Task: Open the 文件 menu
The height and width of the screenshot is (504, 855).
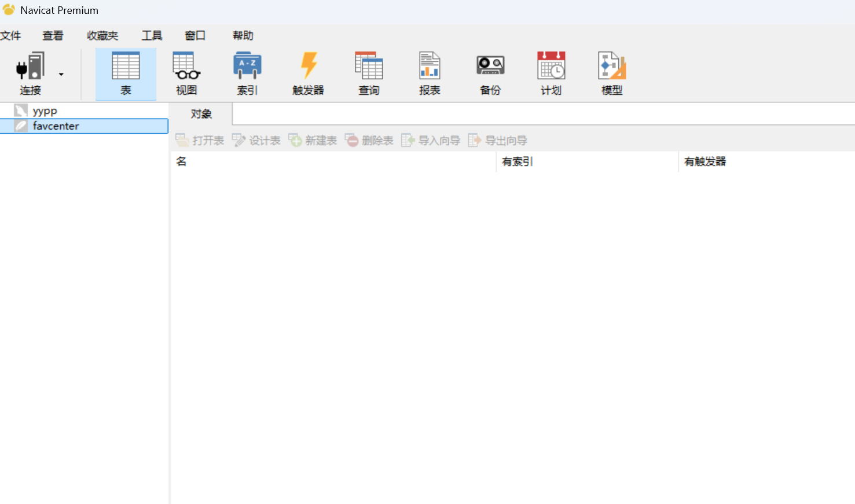Action: point(10,36)
